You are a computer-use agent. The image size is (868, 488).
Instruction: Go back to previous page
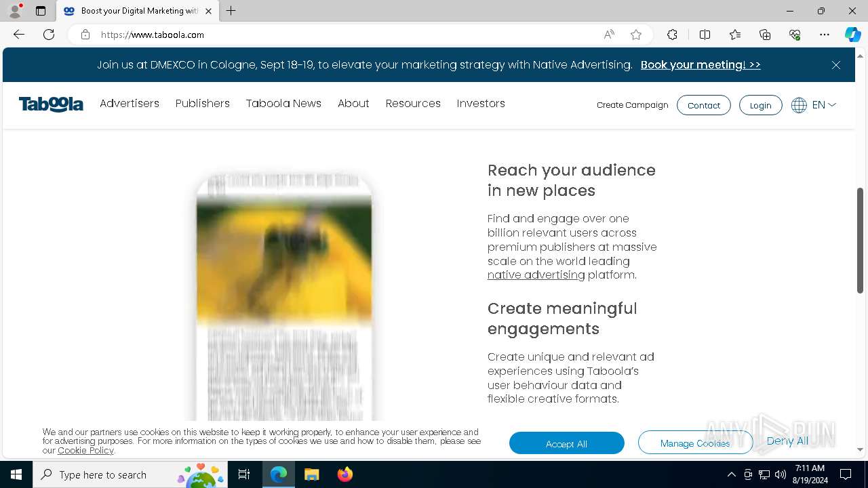[19, 35]
